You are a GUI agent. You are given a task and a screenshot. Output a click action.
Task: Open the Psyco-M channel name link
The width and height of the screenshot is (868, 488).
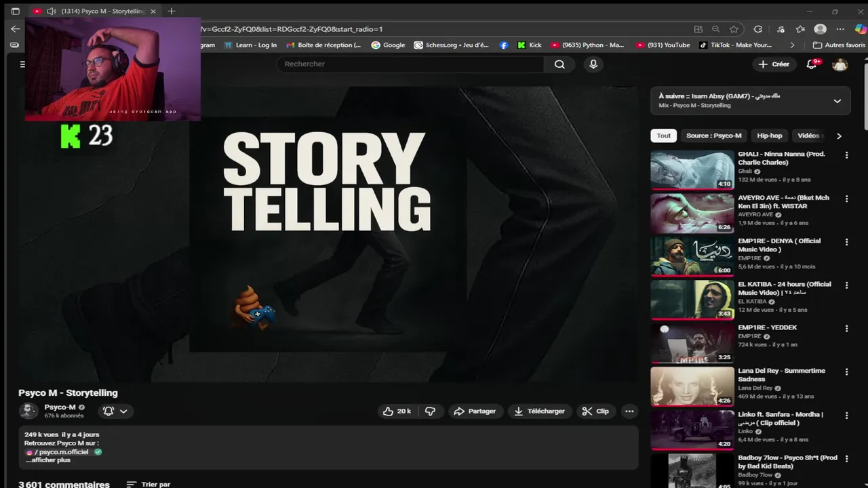click(60, 407)
